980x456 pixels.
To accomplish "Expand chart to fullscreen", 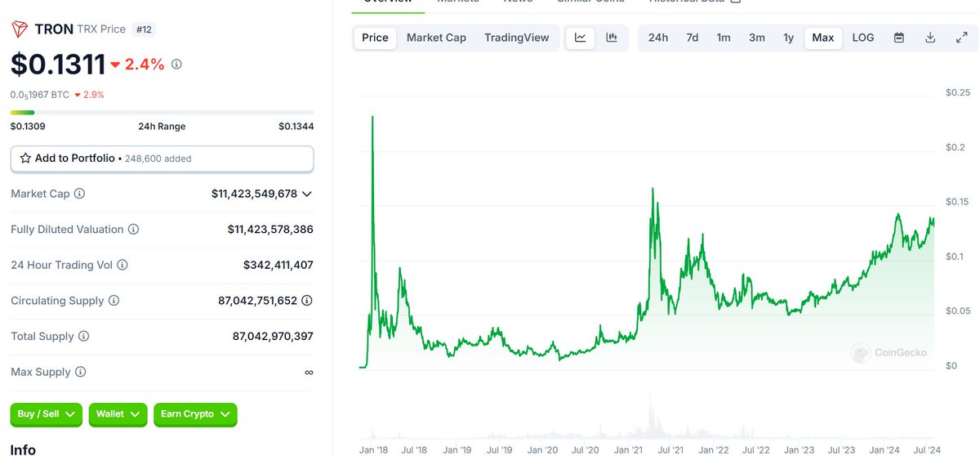I will point(961,38).
